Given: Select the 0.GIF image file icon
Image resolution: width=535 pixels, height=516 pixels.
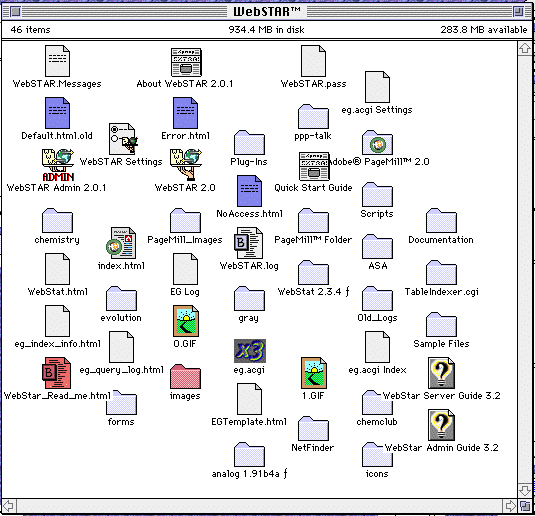Looking at the screenshot, I should tap(186, 321).
